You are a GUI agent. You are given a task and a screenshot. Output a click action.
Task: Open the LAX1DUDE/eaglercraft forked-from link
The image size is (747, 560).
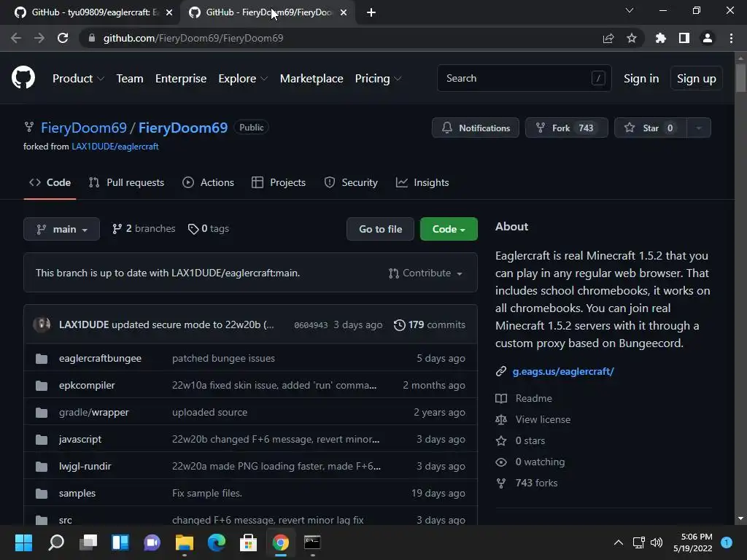tap(115, 147)
